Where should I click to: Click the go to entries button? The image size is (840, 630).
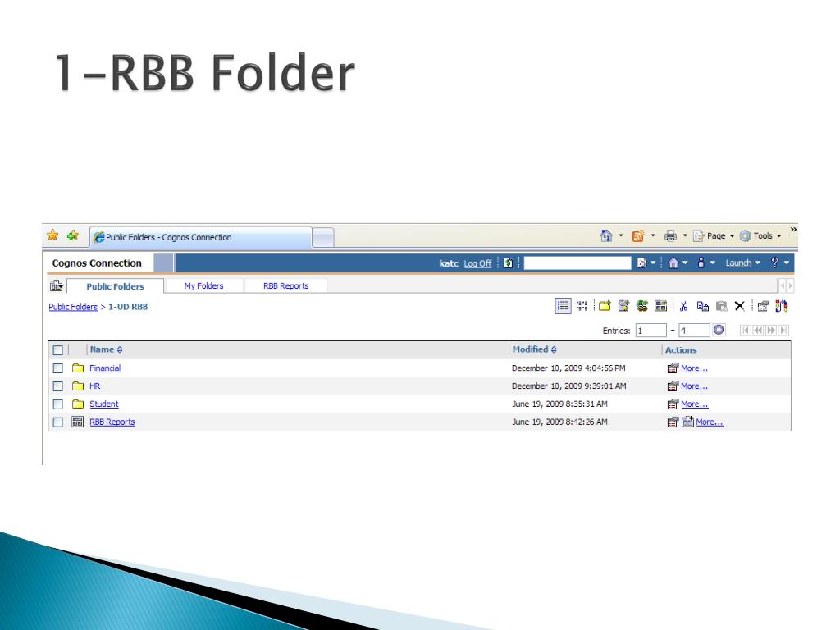719,330
